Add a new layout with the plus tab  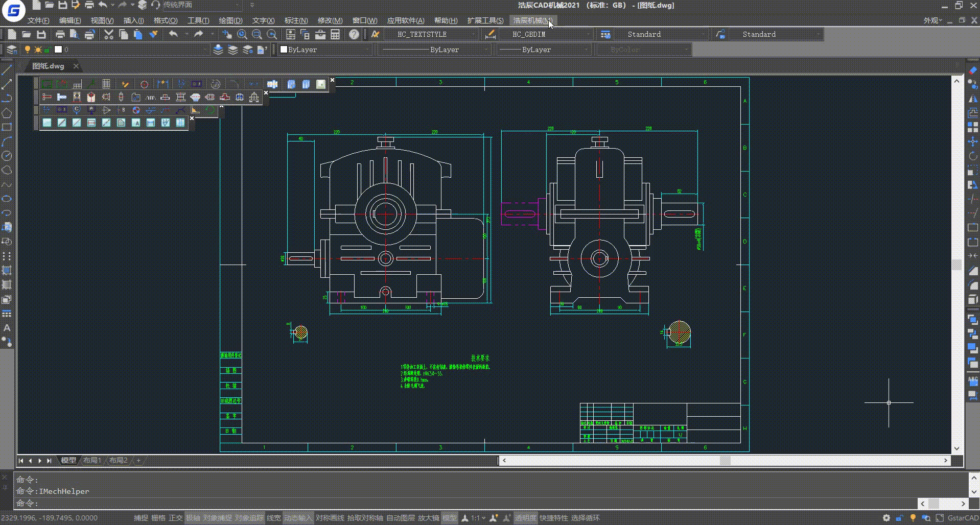click(138, 460)
